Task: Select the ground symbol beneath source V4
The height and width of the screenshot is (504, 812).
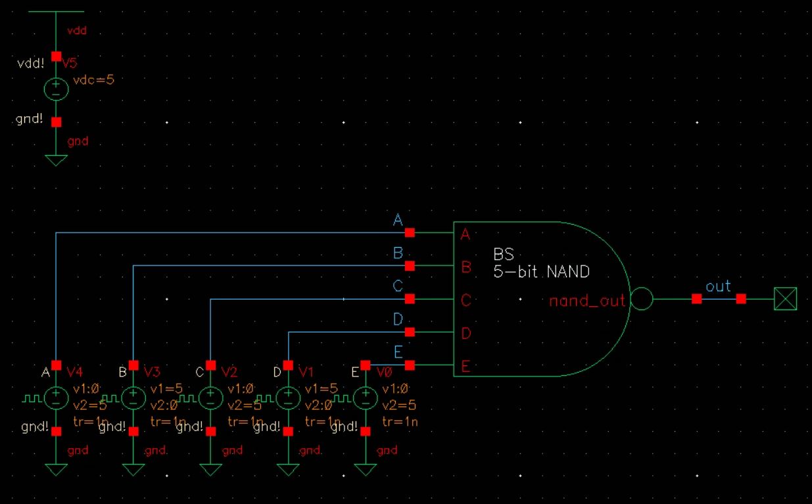Action: (56, 469)
